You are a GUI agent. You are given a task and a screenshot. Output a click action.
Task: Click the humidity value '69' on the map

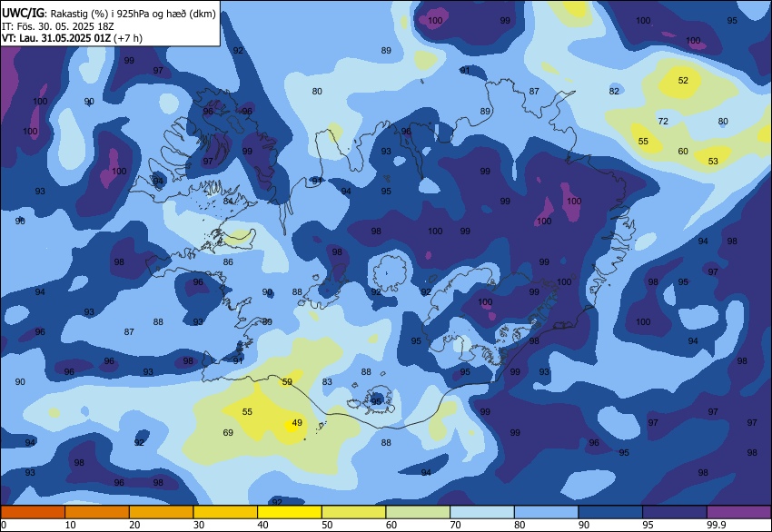pyautogui.click(x=228, y=432)
